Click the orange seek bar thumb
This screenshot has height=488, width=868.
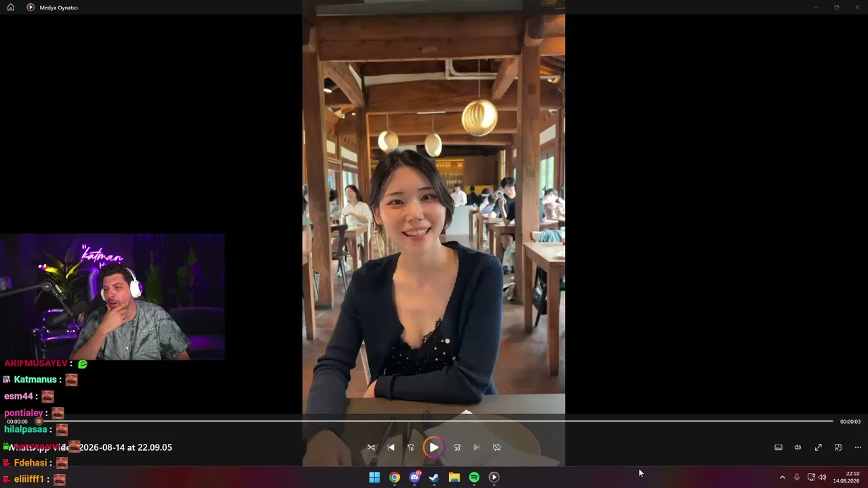pos(39,421)
